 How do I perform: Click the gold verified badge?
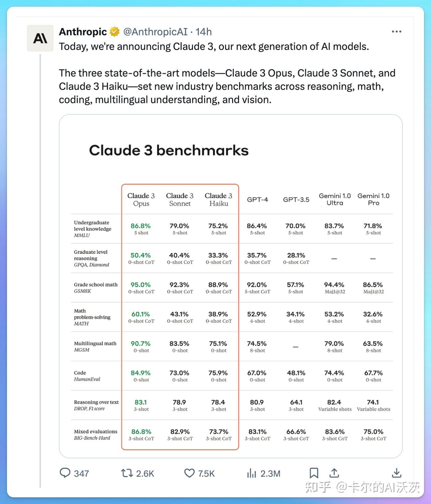tap(115, 32)
